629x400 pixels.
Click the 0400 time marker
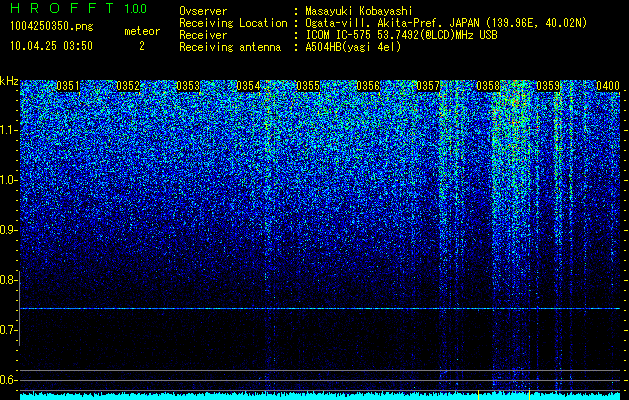pos(608,86)
